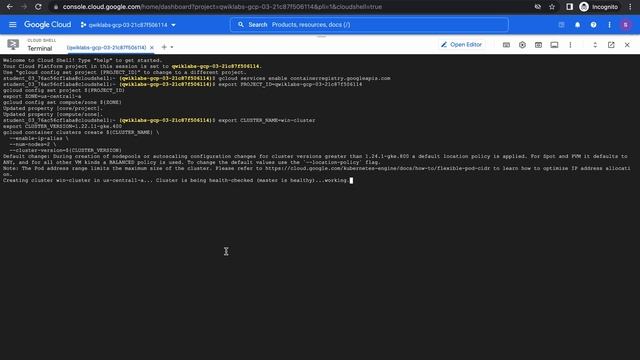Click the console.cloud.google.com address bar
The width and height of the screenshot is (640, 360).
coord(222,7)
